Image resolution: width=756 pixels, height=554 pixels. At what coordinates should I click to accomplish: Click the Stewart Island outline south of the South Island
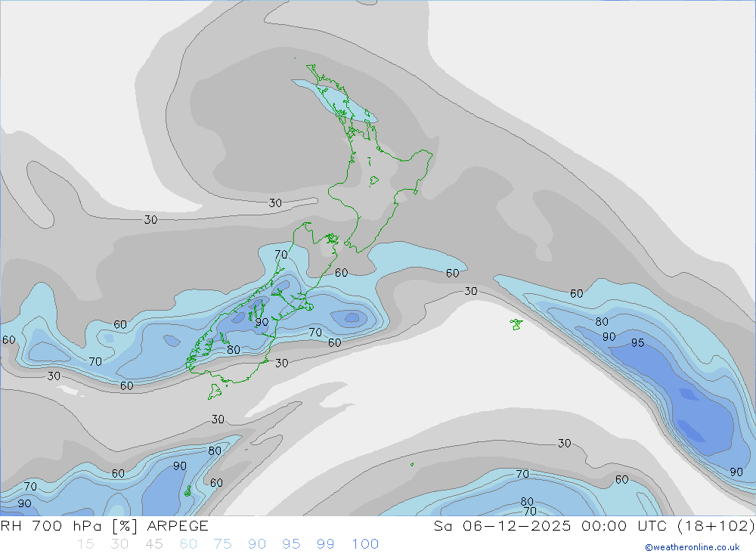[x=215, y=391]
